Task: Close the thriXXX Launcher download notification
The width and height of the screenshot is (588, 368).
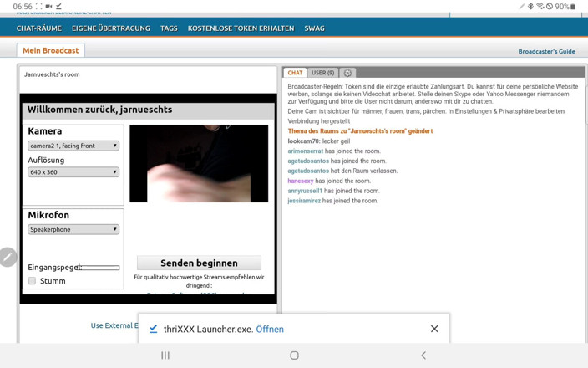Action: [x=434, y=329]
